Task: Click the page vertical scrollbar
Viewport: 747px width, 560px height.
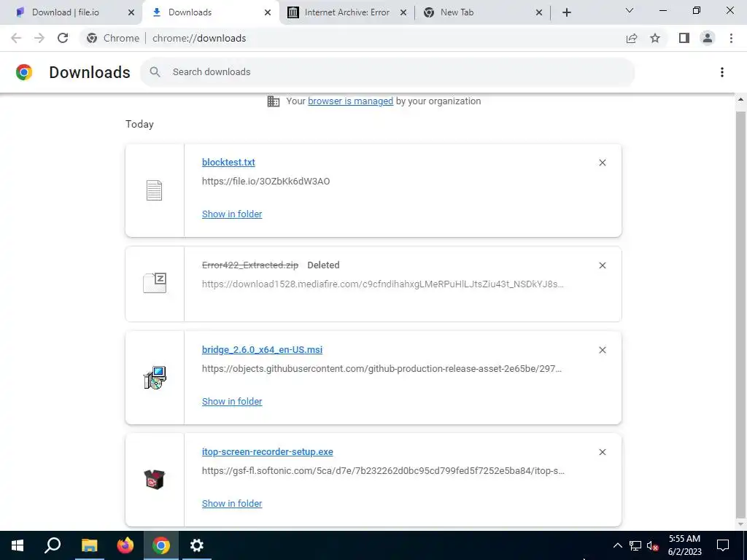Action: pos(740,314)
